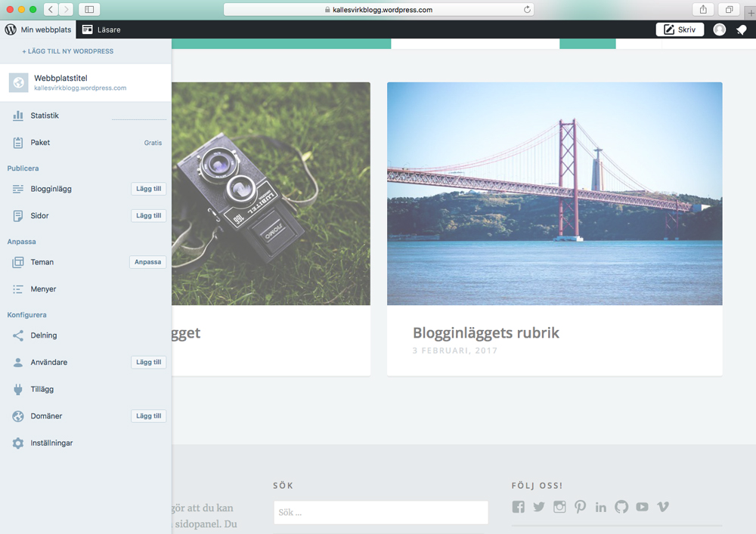Screen dimensions: 756x534
Task: Open the user profile avatar
Action: 720,29
